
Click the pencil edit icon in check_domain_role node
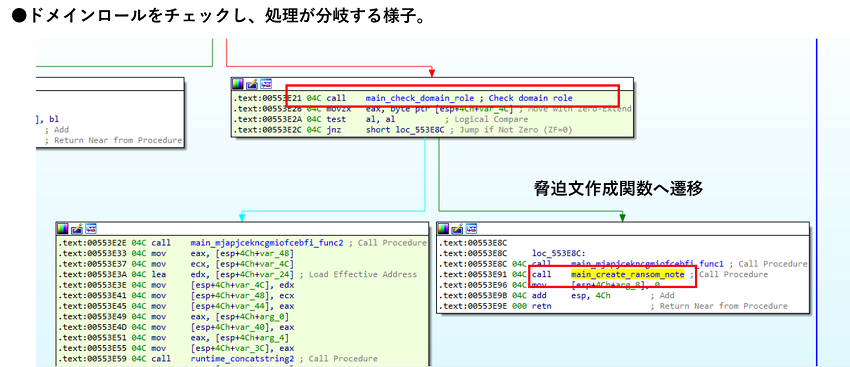pyautogui.click(x=252, y=84)
